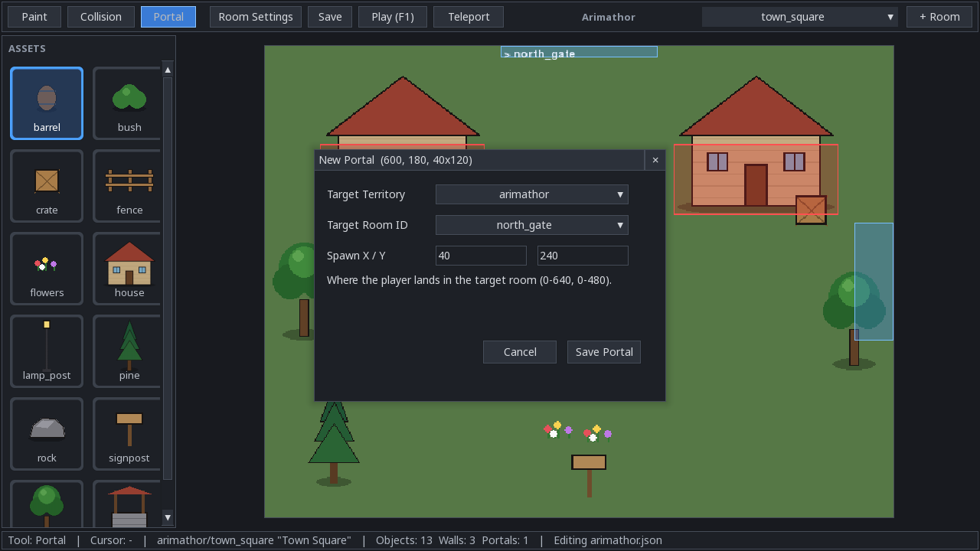Viewport: 980px width, 551px height.
Task: Cancel the New Portal dialog
Action: click(x=520, y=352)
